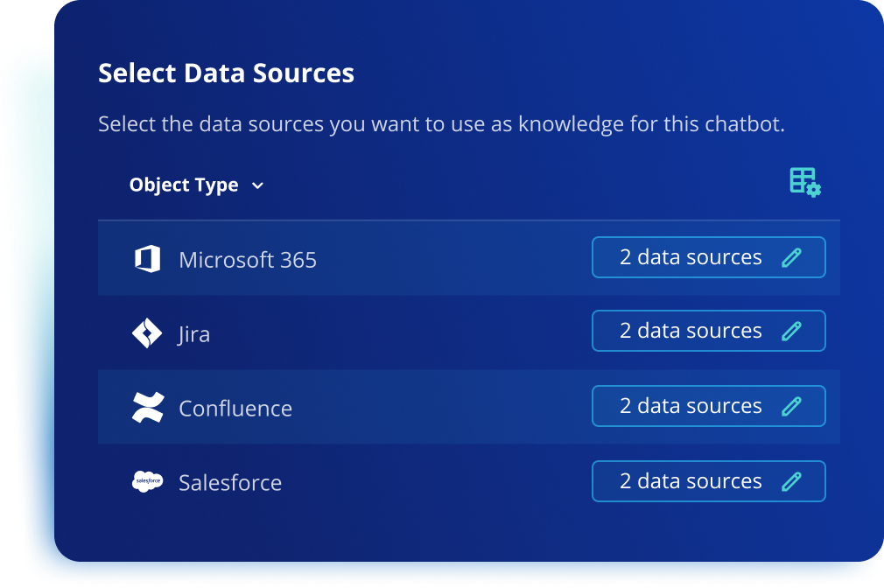This screenshot has height=588, width=884.
Task: Click the Confluence logo icon
Action: pos(148,408)
